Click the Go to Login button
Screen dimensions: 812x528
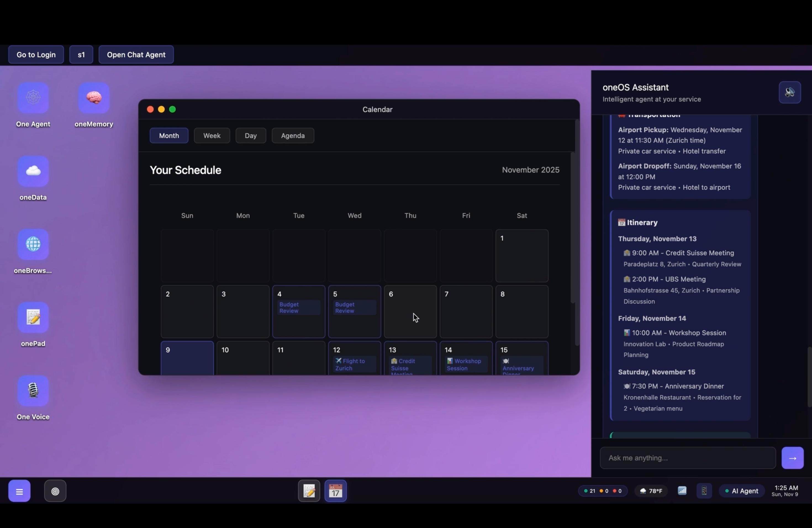coord(36,55)
